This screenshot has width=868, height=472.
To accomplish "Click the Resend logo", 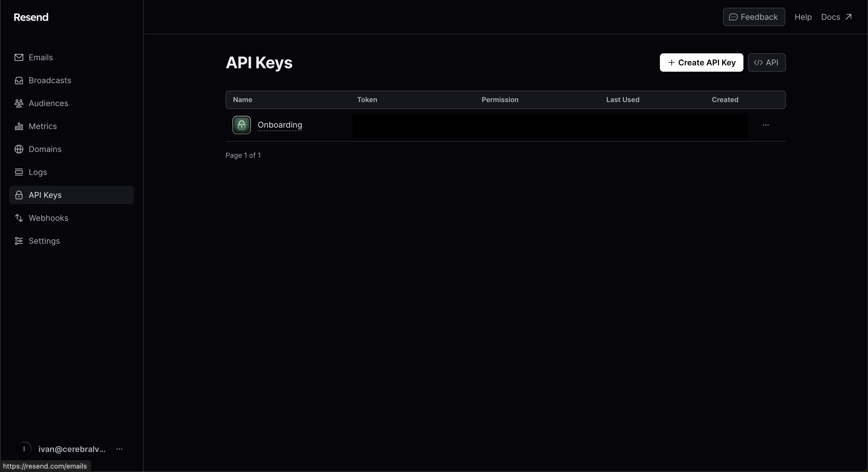I will (x=31, y=17).
